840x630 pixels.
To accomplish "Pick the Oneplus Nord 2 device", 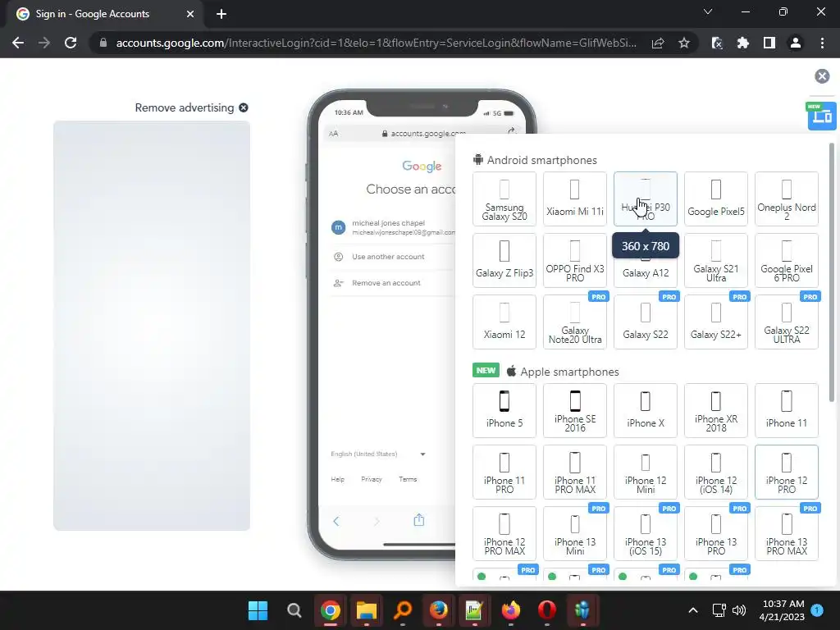I will (x=787, y=199).
